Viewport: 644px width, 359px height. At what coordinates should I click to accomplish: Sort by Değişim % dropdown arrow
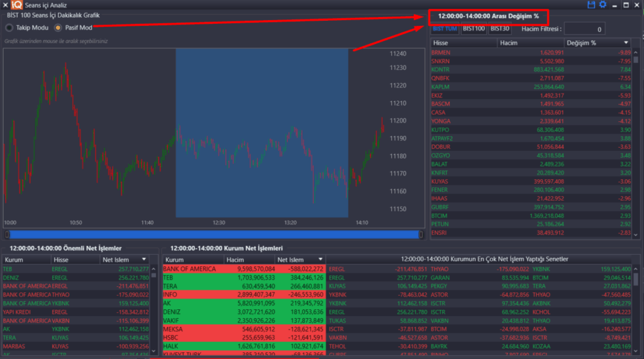click(x=626, y=43)
